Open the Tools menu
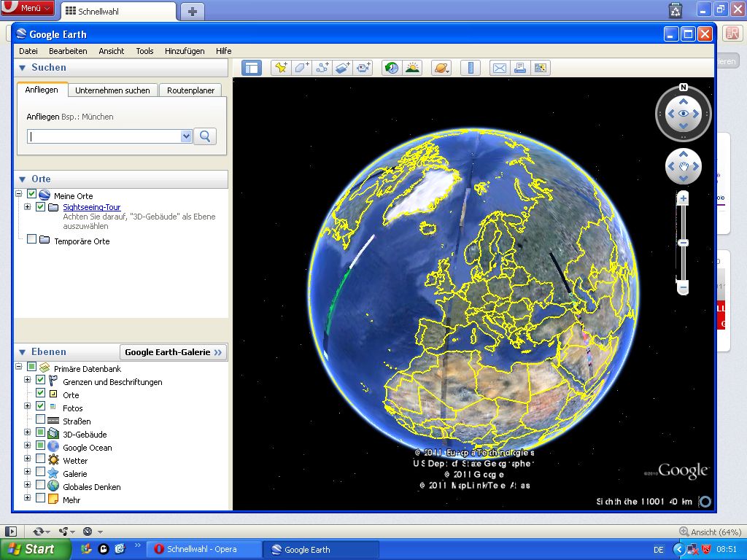Image resolution: width=747 pixels, height=560 pixels. tap(144, 51)
